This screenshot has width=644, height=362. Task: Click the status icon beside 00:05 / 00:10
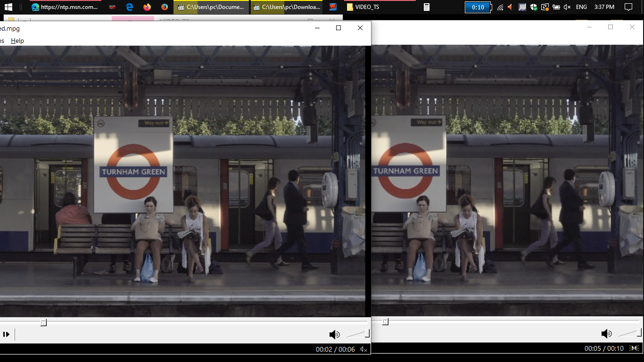coord(634,348)
